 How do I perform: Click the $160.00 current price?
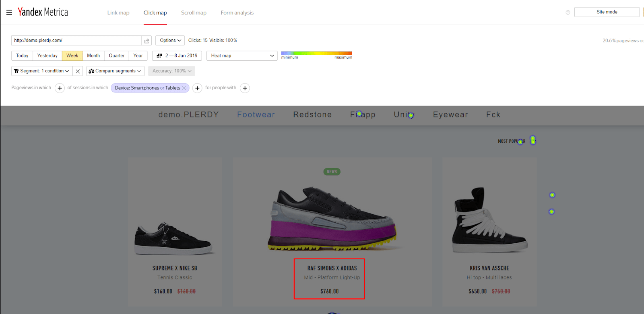pos(163,291)
